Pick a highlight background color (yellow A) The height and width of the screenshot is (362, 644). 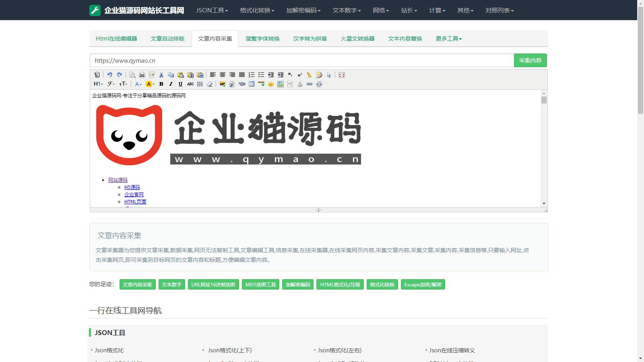coord(150,84)
